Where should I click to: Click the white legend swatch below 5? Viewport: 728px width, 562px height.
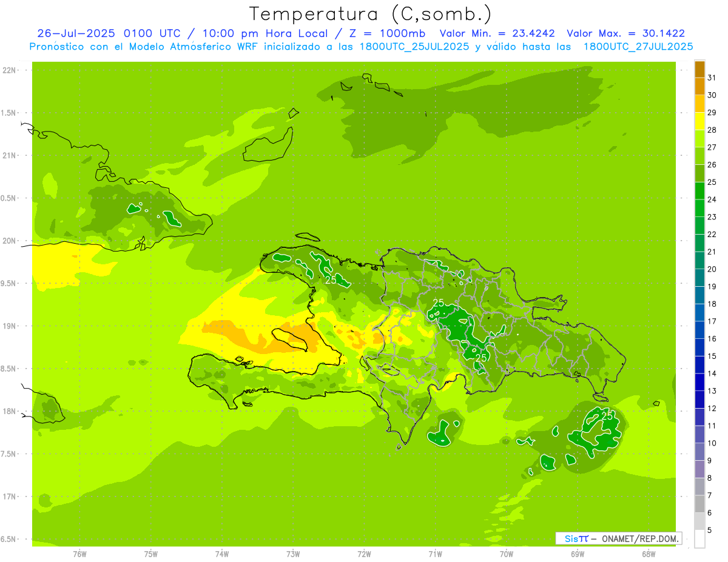tap(699, 539)
